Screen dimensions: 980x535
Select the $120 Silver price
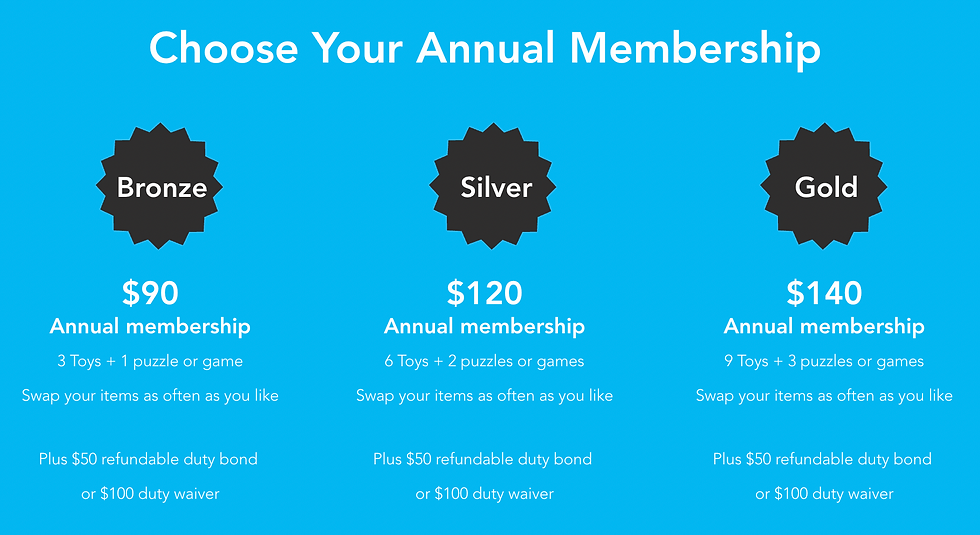coord(485,292)
